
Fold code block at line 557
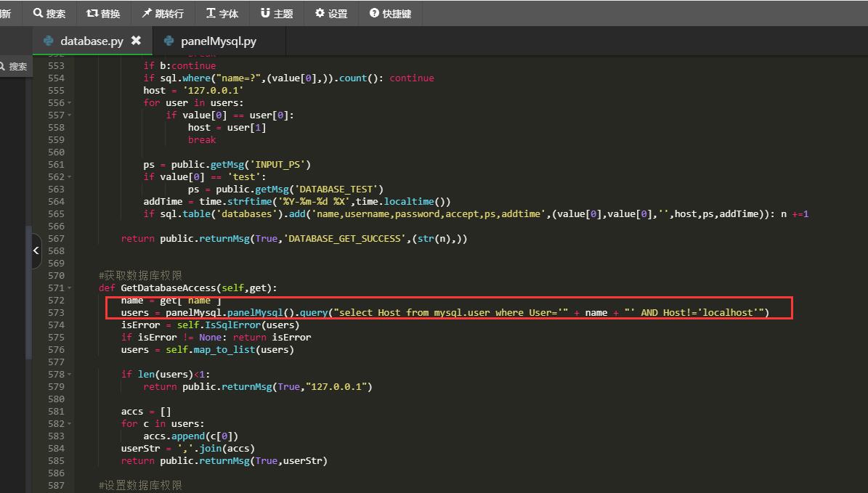69,115
